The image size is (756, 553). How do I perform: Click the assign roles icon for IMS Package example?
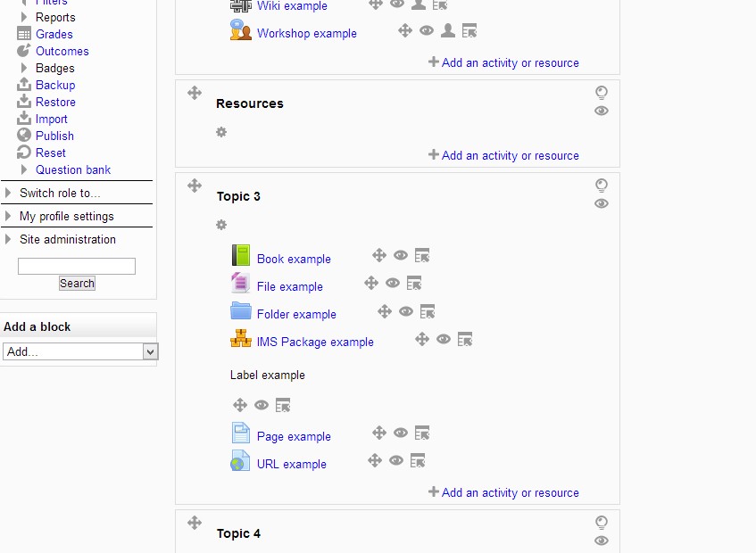coord(465,339)
